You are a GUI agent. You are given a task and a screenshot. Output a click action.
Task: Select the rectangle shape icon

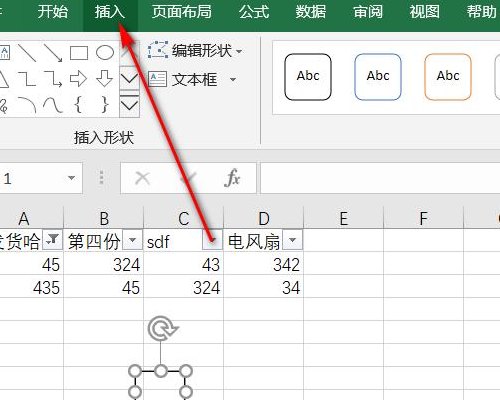pyautogui.click(x=79, y=53)
